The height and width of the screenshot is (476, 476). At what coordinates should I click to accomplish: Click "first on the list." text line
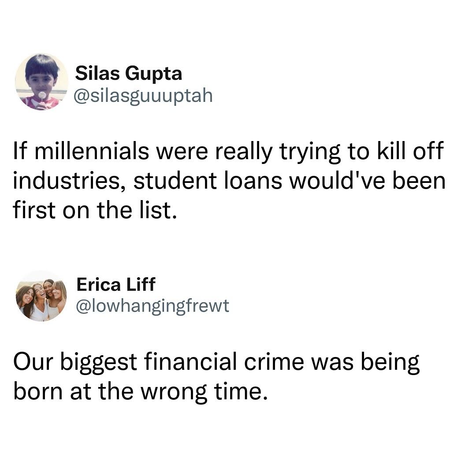coord(95,210)
